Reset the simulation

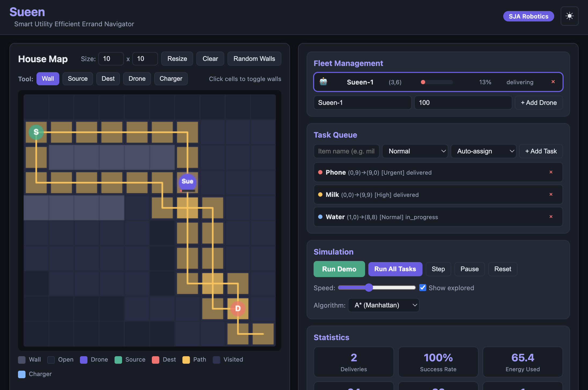click(503, 269)
